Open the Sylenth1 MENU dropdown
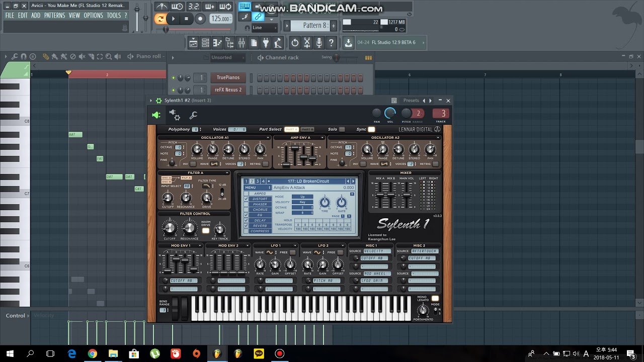644x362 pixels. (x=258, y=188)
